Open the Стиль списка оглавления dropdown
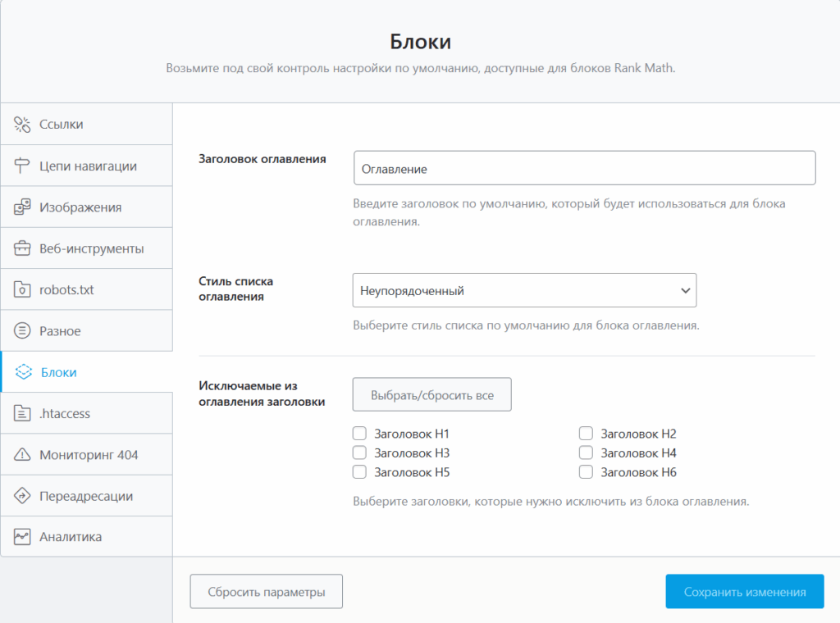840x623 pixels. pos(524,290)
